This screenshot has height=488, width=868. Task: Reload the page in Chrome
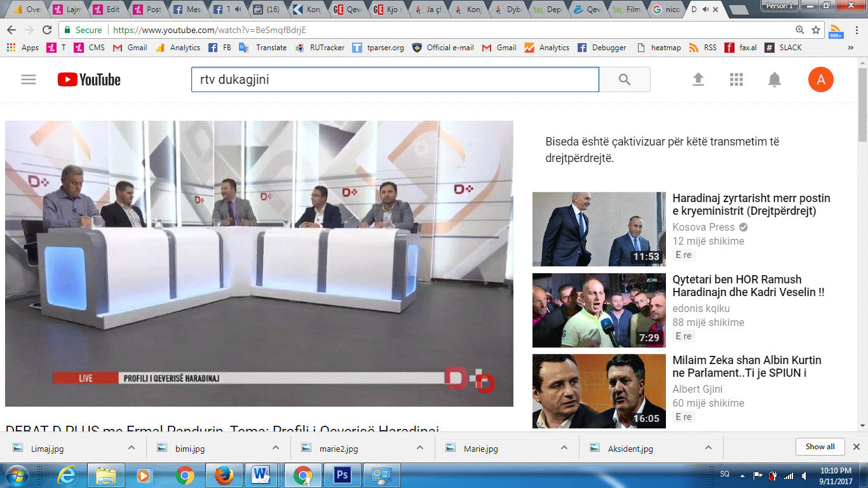[x=47, y=30]
